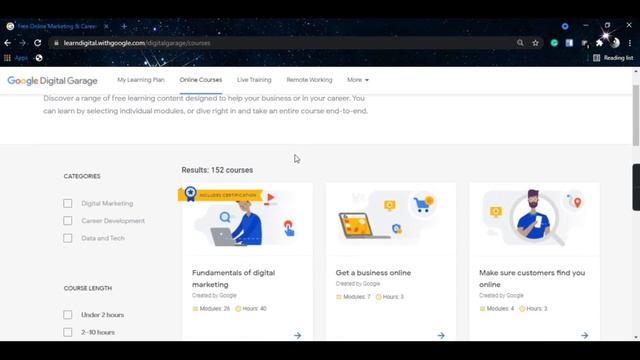
Task: Check the 2-10 hours course length box
Action: point(68,332)
